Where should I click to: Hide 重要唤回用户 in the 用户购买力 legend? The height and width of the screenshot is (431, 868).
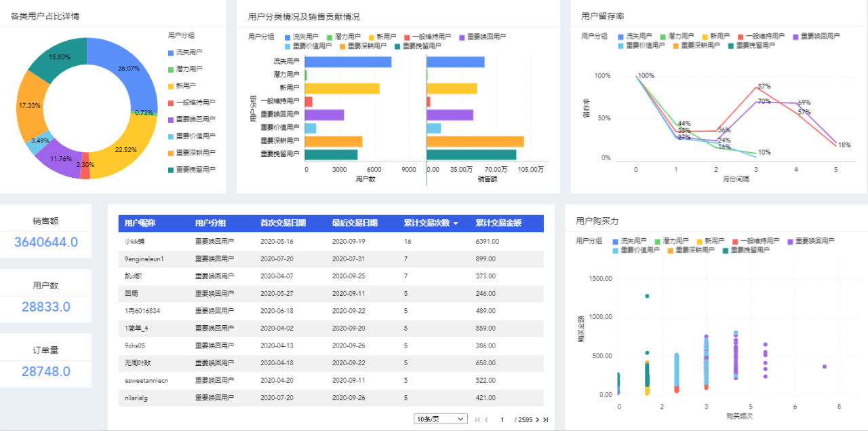[x=791, y=241]
